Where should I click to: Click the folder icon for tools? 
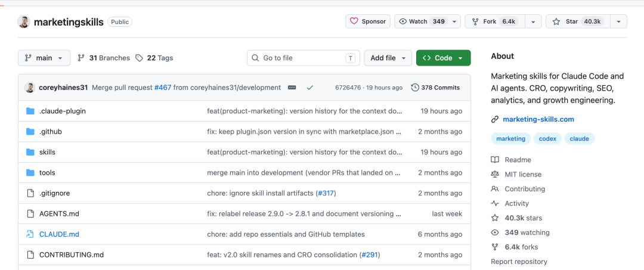30,173
